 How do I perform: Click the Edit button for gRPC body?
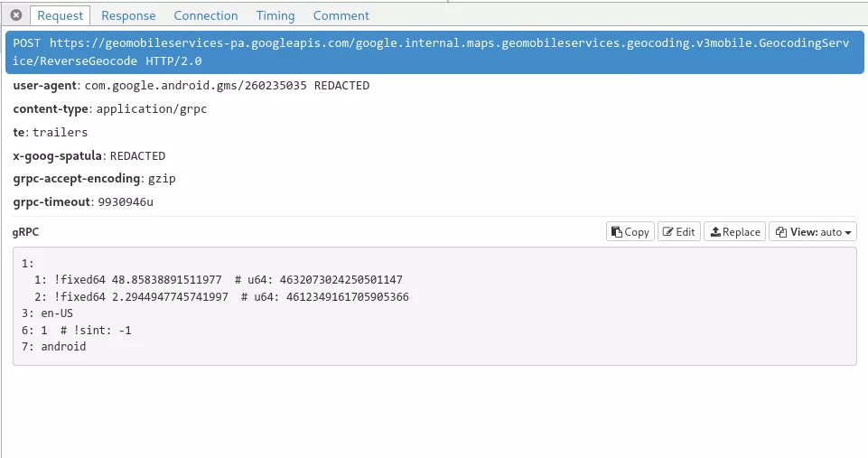678,232
